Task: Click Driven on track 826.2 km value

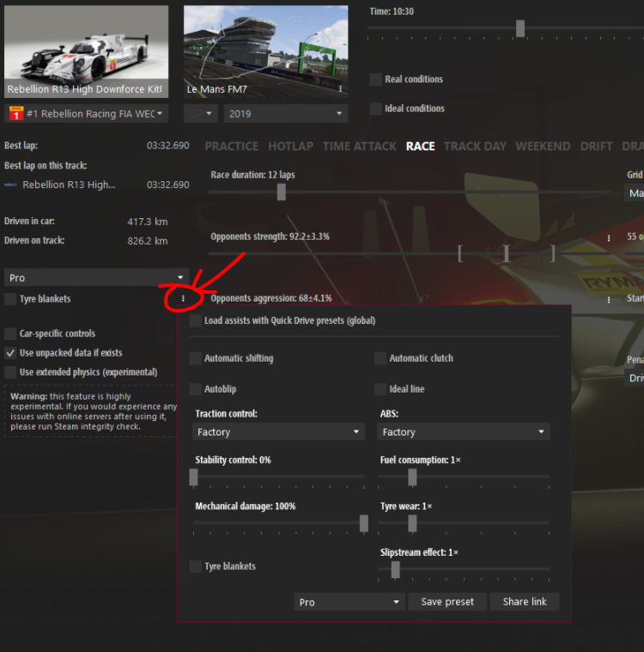Action: point(148,241)
